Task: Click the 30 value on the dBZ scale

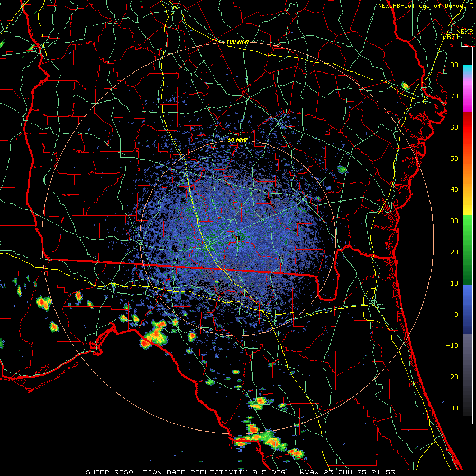Action: [x=454, y=221]
